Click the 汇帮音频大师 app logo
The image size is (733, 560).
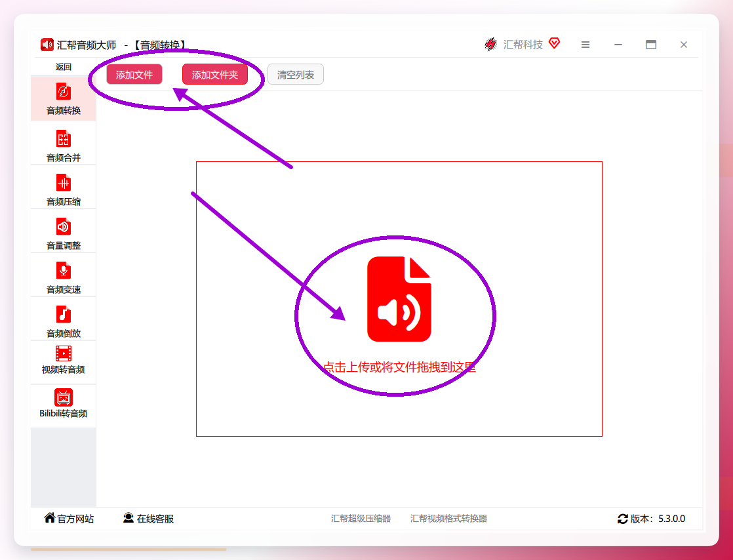pos(47,45)
